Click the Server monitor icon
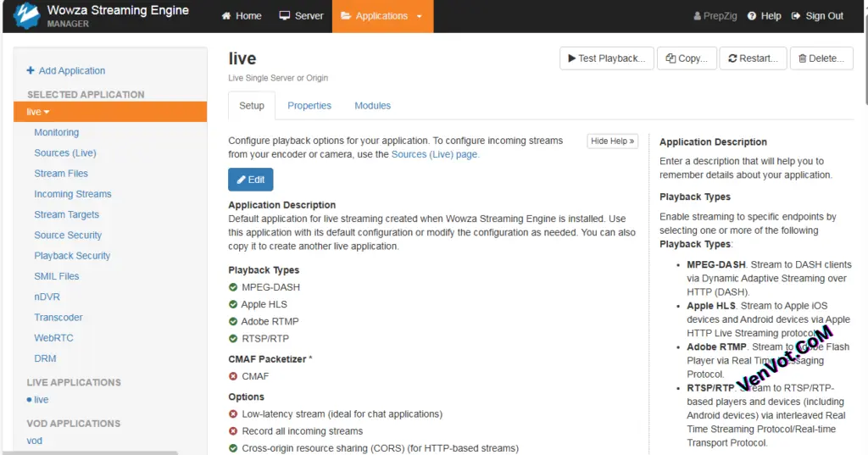Viewport: 868px width, 455px height. (285, 15)
